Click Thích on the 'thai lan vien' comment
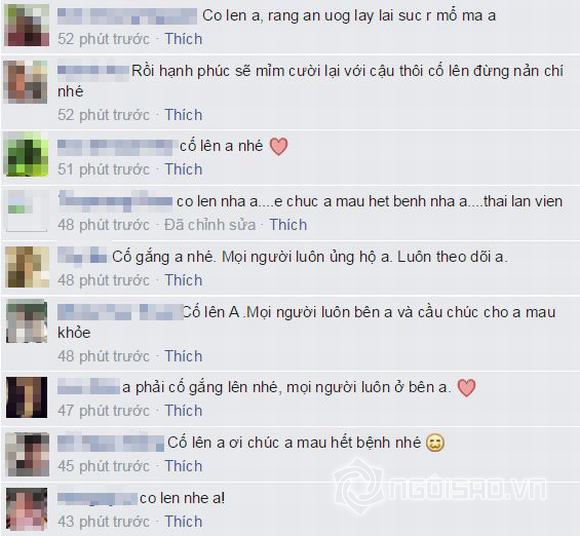 [x=288, y=225]
